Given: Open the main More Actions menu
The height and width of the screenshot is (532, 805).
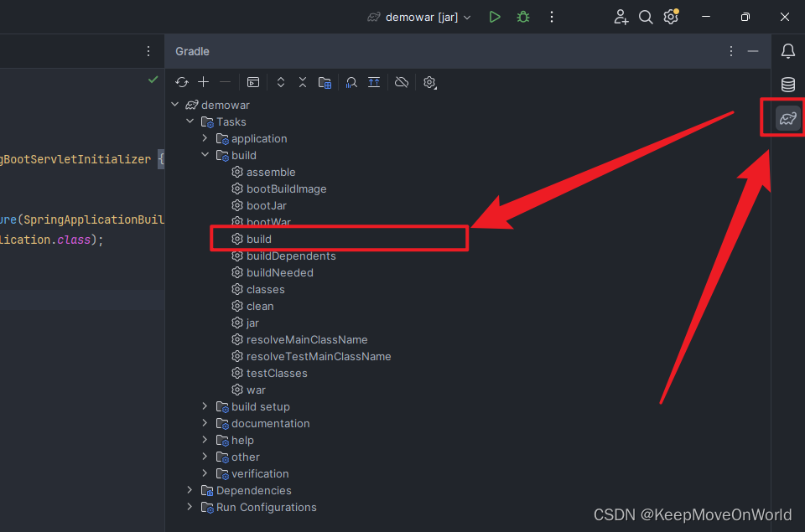Looking at the screenshot, I should (x=552, y=16).
